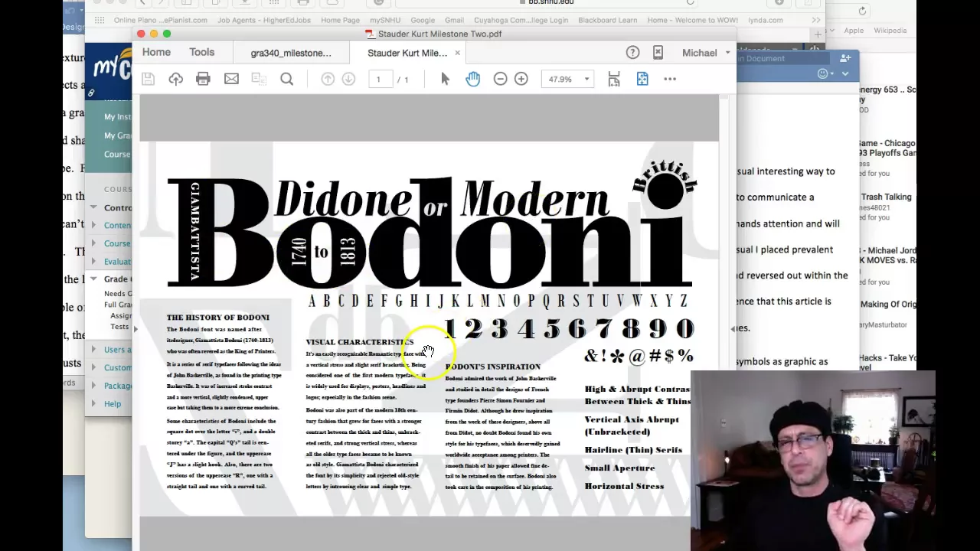Screen dimensions: 980x551
Task: Open mySNHU bookmark in Safari
Action: (386, 21)
